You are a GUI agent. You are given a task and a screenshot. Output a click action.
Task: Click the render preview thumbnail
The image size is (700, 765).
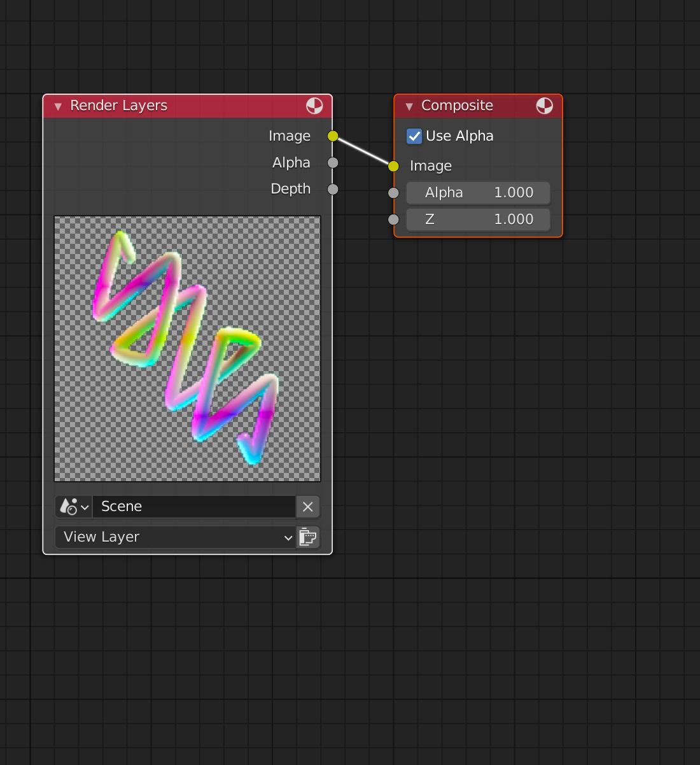coord(188,349)
